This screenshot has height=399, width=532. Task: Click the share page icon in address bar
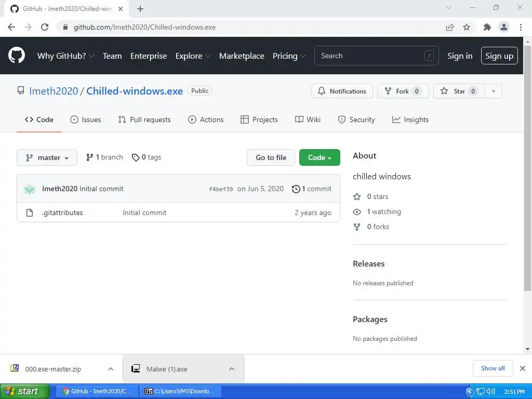pyautogui.click(x=450, y=27)
